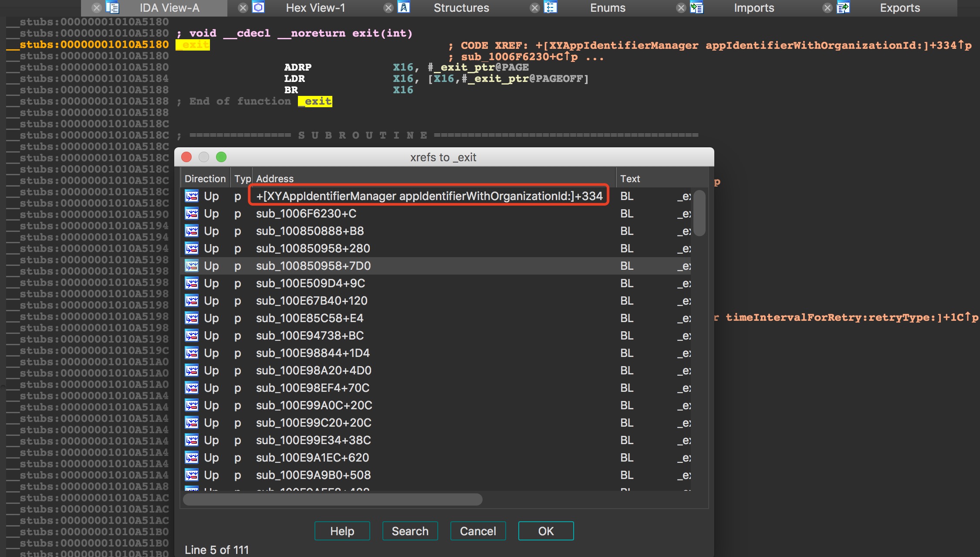980x557 pixels.
Task: Click the Hex View-1 tab icon
Action: [258, 7]
